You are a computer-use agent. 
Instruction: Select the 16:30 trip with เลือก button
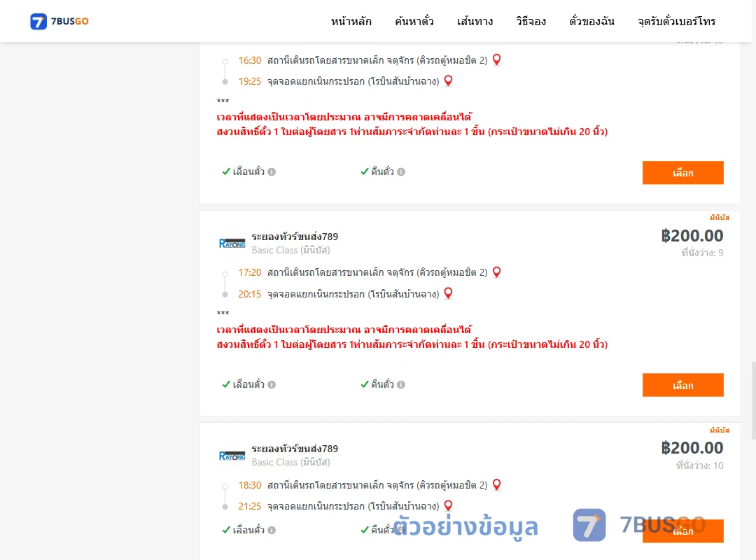682,173
